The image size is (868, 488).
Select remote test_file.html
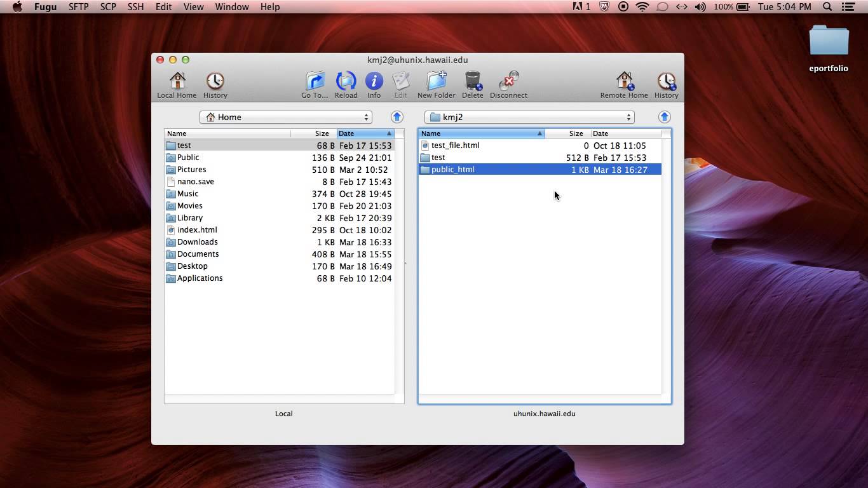point(540,146)
